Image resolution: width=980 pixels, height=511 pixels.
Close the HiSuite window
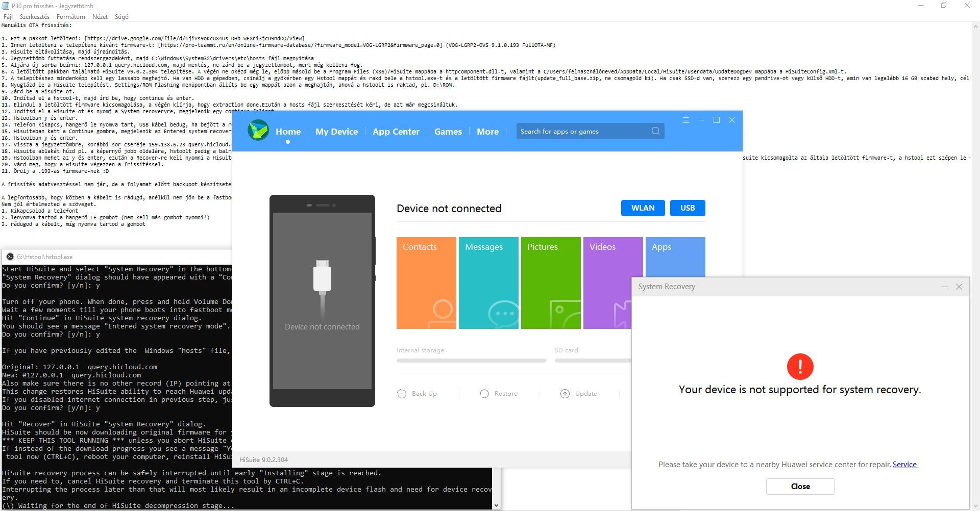pyautogui.click(x=732, y=120)
